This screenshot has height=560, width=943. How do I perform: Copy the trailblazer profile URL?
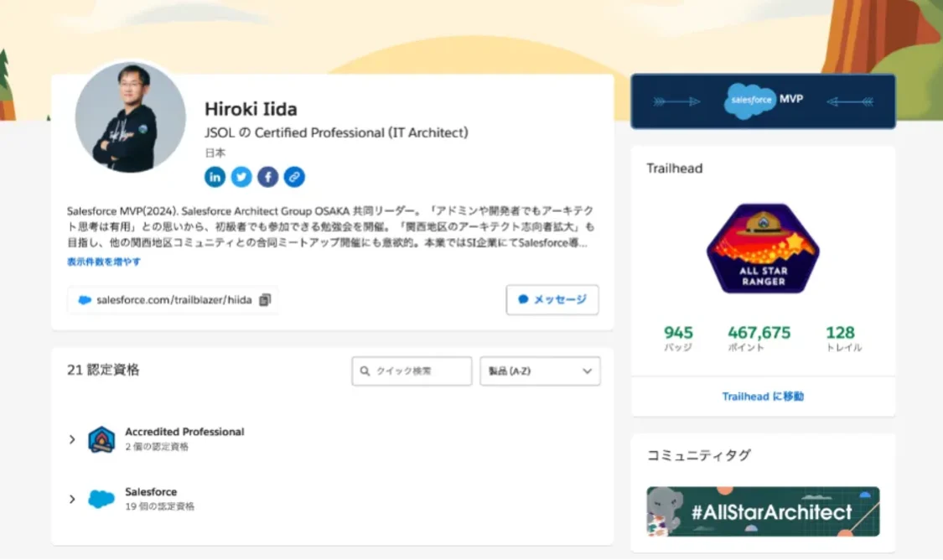coord(264,298)
